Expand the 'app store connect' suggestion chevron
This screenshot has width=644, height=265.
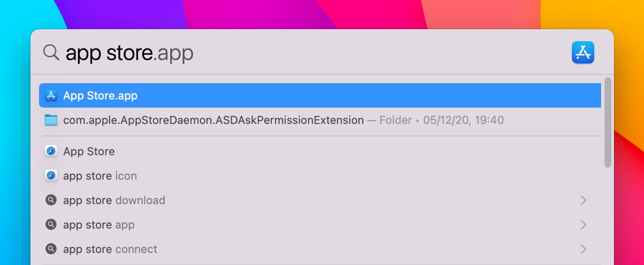(x=583, y=249)
